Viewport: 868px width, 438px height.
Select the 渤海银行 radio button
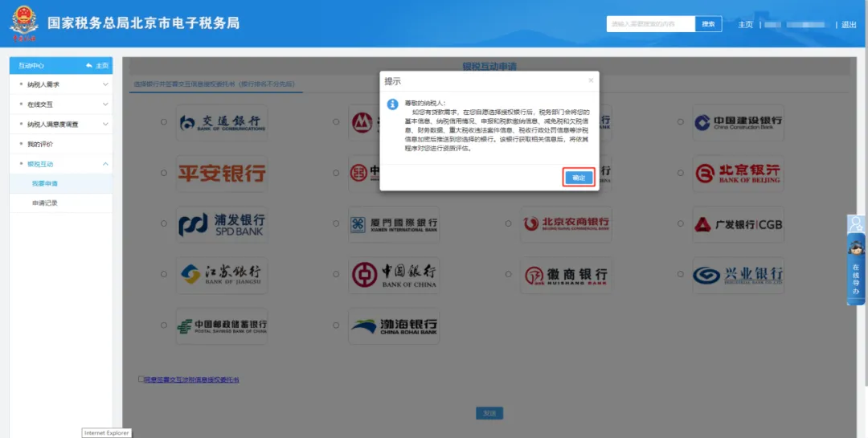point(336,325)
